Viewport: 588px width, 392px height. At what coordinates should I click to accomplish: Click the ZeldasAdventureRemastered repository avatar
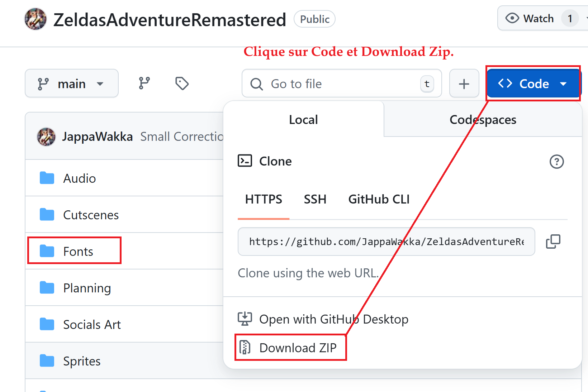pos(35,19)
